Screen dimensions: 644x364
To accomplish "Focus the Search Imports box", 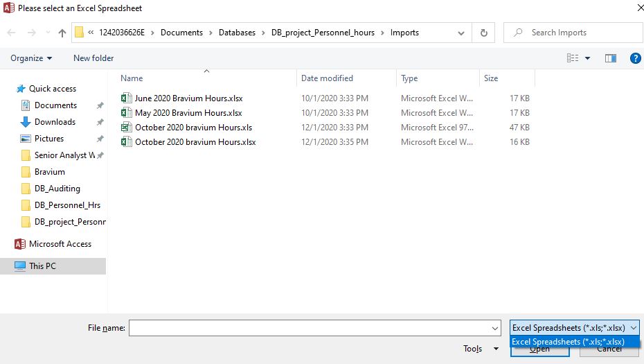I will tap(573, 33).
